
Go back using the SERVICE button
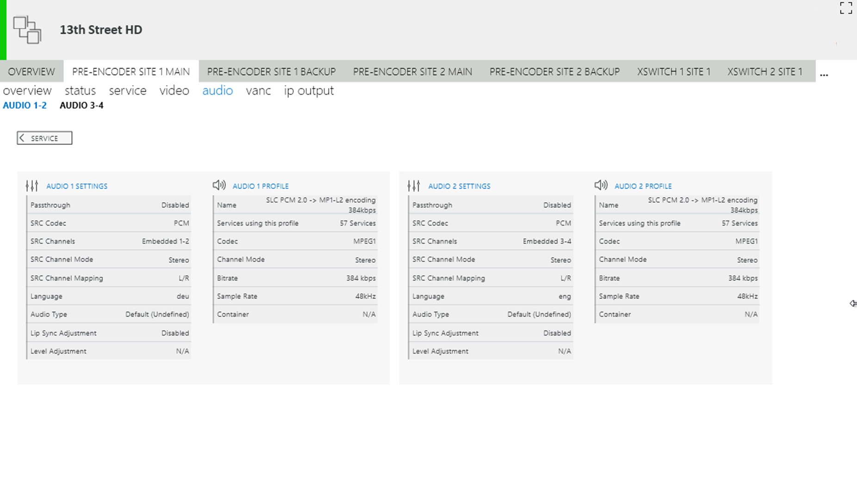[44, 138]
